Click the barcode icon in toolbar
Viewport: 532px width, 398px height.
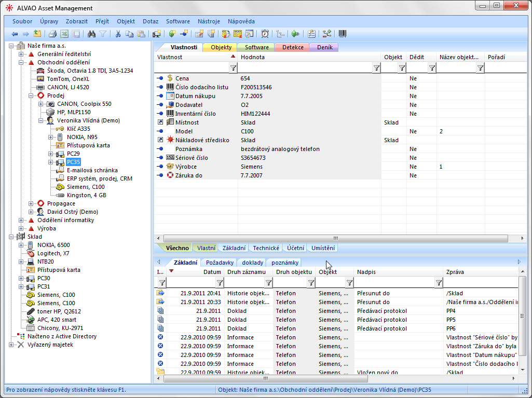click(343, 34)
